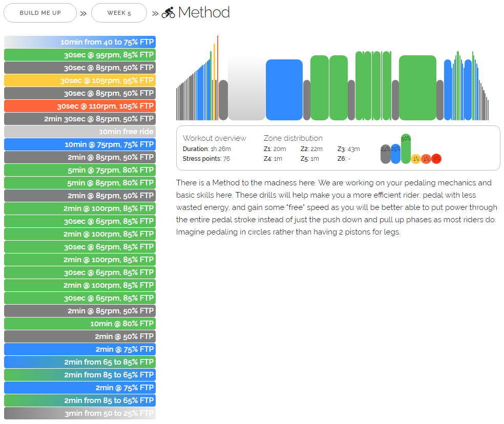Select the 10min @ 75rpm, 75% FTP step

tap(80, 144)
